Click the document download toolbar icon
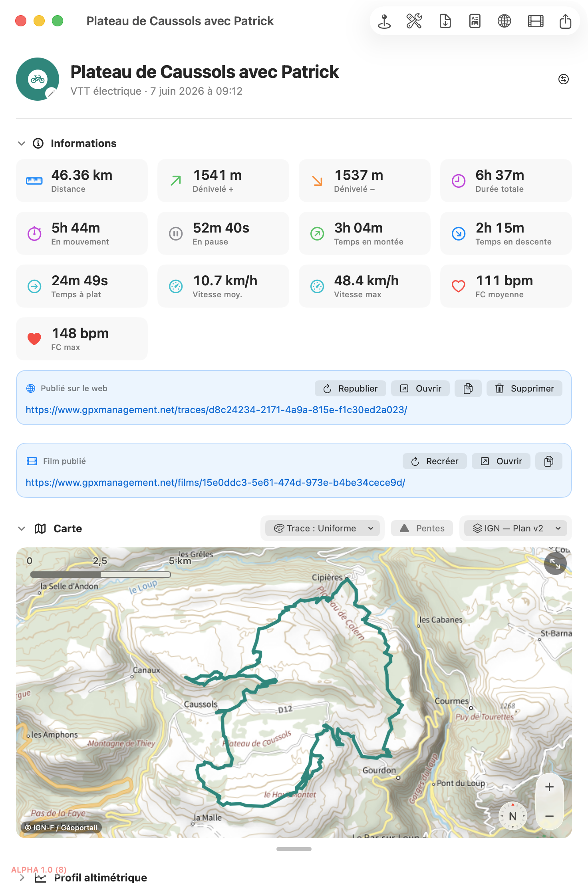The height and width of the screenshot is (883, 588). [445, 21]
